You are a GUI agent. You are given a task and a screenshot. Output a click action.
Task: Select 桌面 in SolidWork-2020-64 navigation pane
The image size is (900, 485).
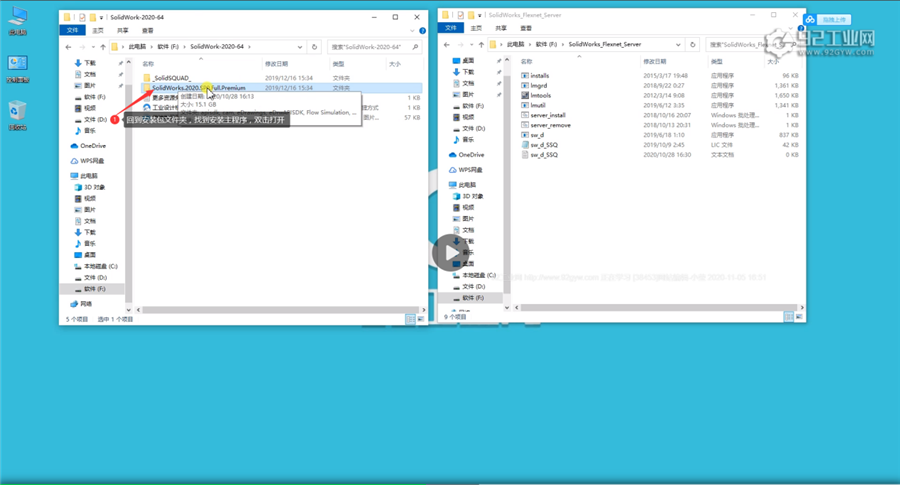coord(85,255)
